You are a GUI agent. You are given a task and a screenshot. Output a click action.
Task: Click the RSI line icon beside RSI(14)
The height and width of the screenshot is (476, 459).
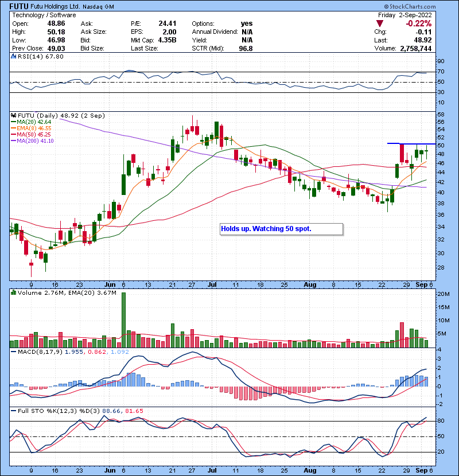tap(13, 56)
